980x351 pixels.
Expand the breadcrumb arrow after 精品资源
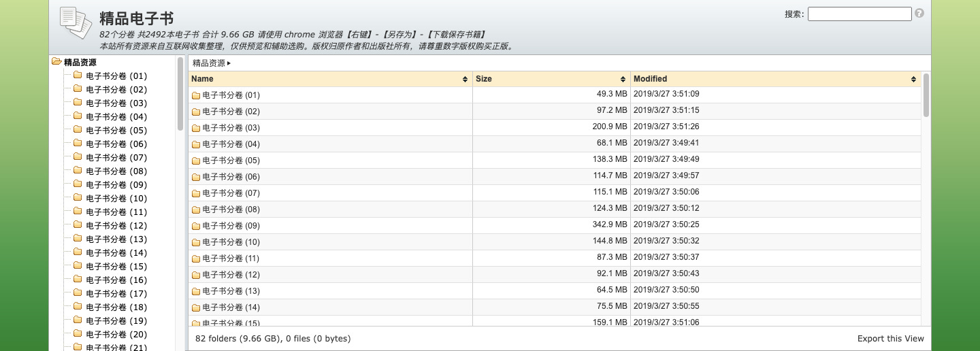229,63
